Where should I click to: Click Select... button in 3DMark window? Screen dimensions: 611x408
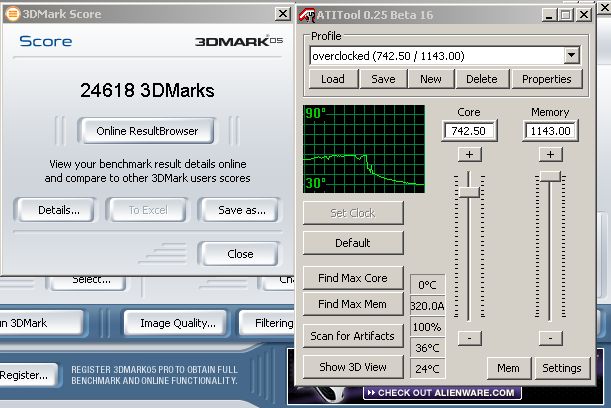[88, 283]
